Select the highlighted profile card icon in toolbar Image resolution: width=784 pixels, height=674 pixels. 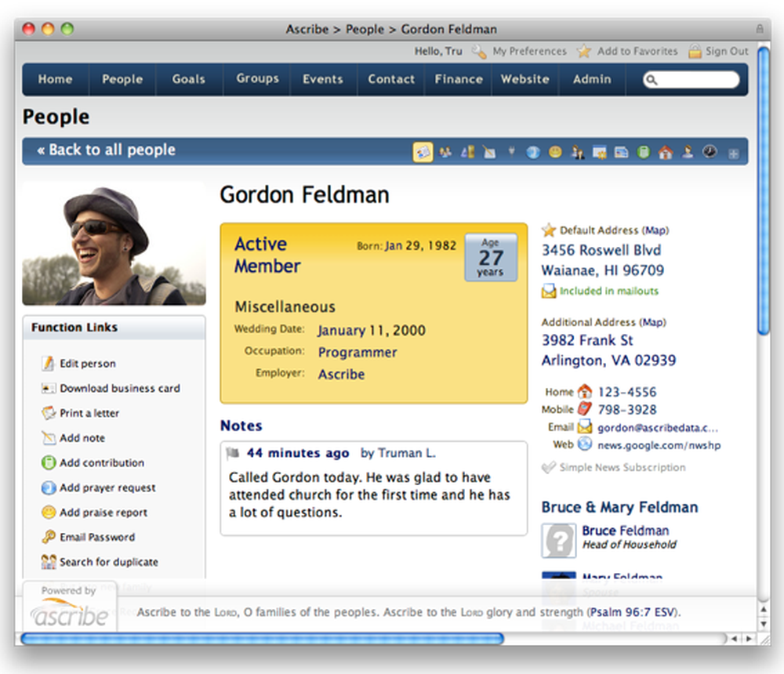pos(423,152)
